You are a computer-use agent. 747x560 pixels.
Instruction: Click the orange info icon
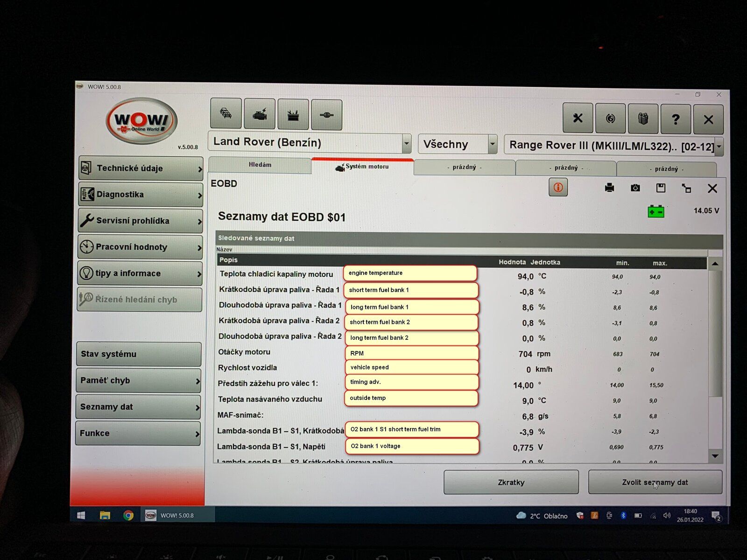[x=558, y=188]
